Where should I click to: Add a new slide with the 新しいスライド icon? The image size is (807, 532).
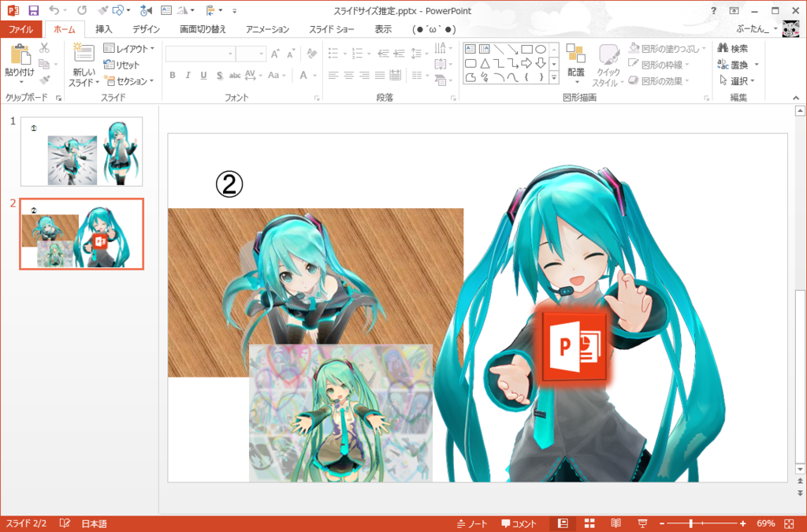(x=84, y=54)
